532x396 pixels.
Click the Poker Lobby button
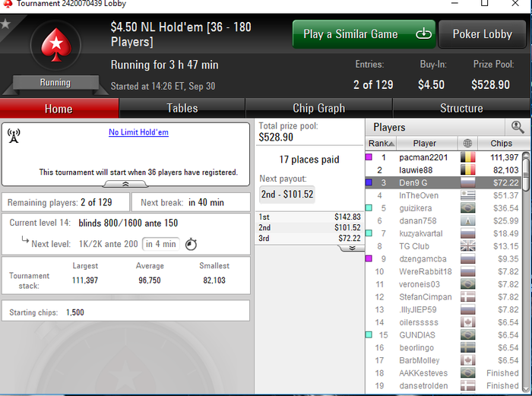click(x=482, y=34)
